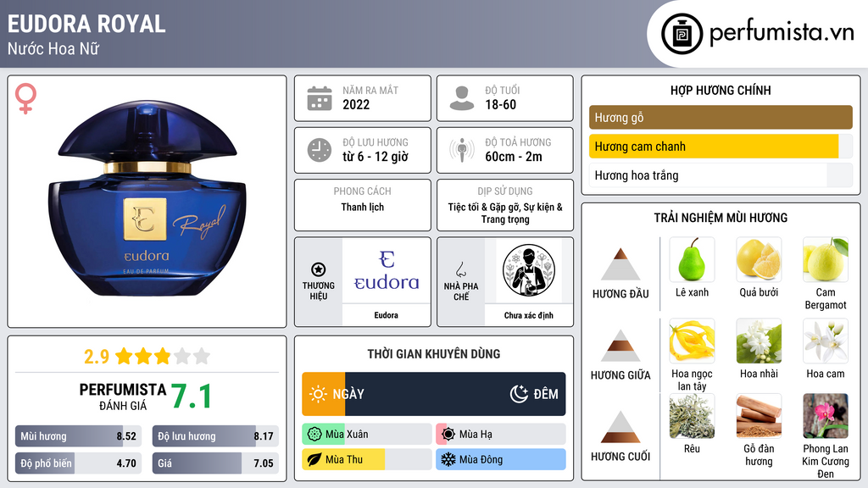Screen dimensions: 868x488
Task: Click the snowflake icon for Mùa Đông
Action: click(448, 459)
